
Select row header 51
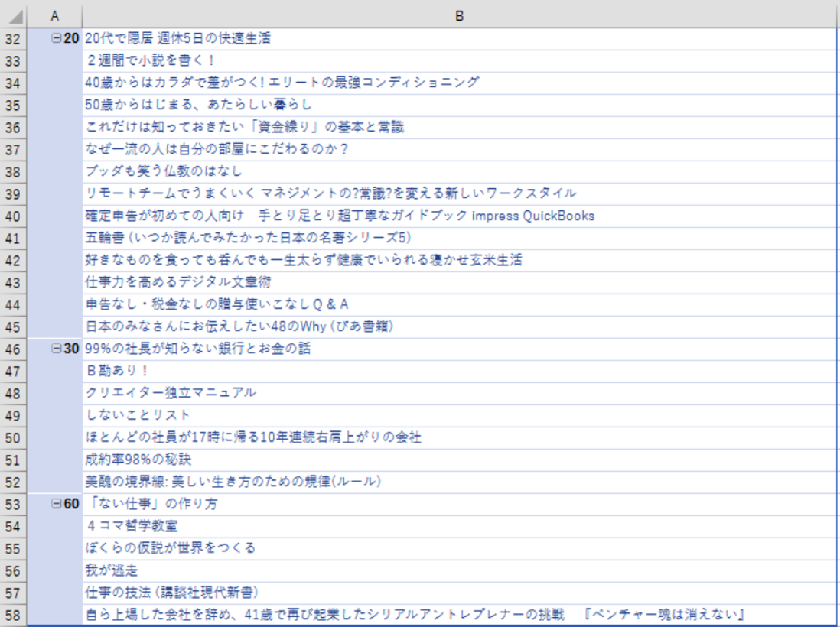coord(14,460)
